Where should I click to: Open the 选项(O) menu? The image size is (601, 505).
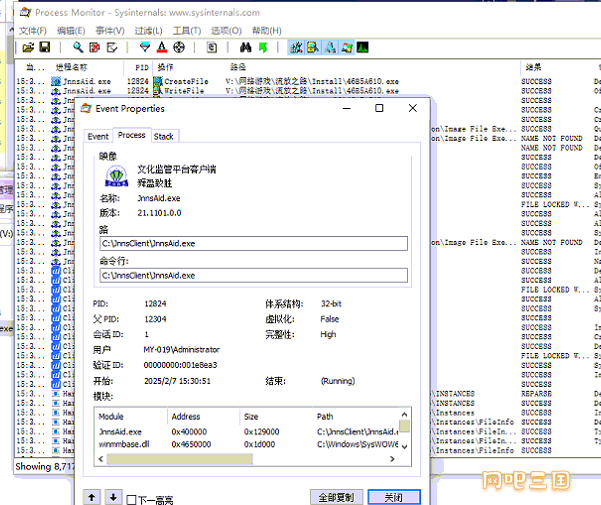pos(226,31)
